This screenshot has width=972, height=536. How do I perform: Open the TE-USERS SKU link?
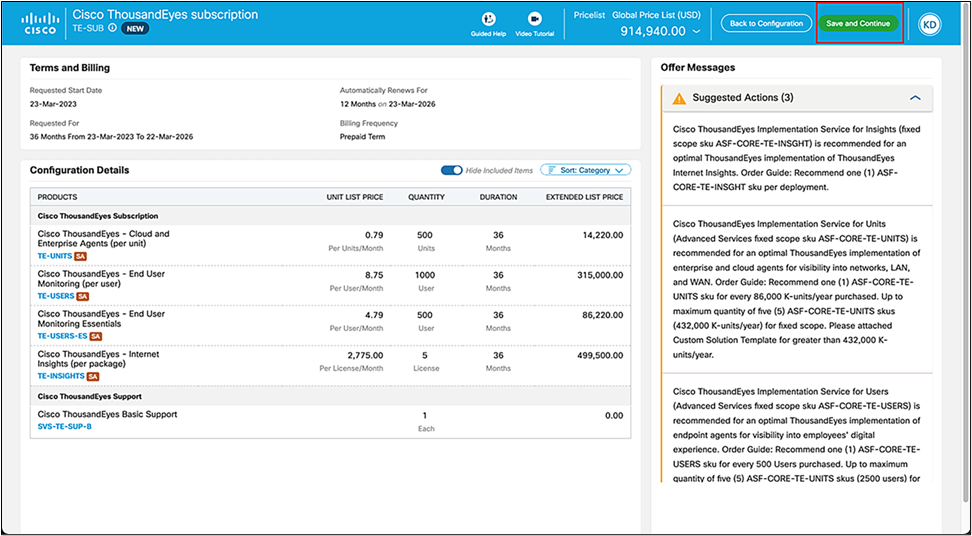pos(56,296)
